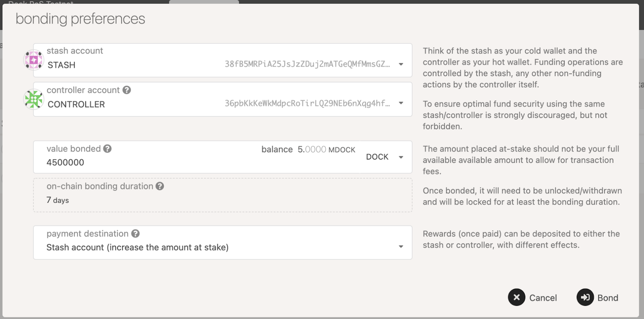Click the sign-in arrow icon on Bond
This screenshot has width=644, height=319.
585,297
